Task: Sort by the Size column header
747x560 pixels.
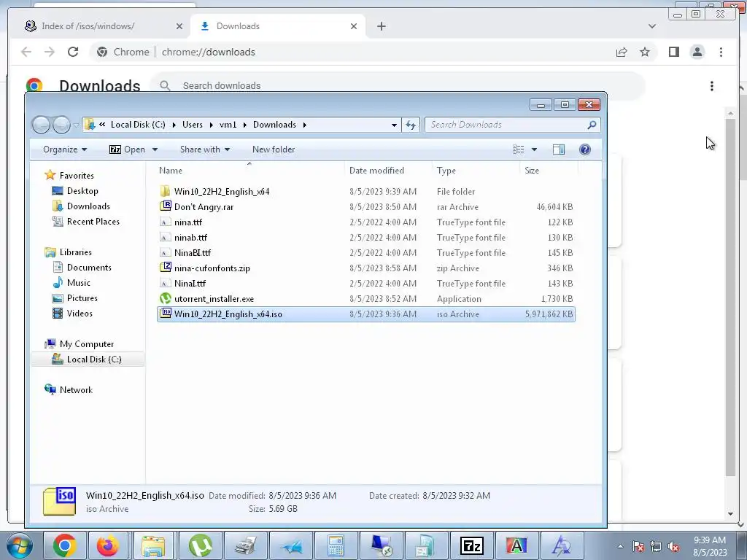Action: [532, 171]
